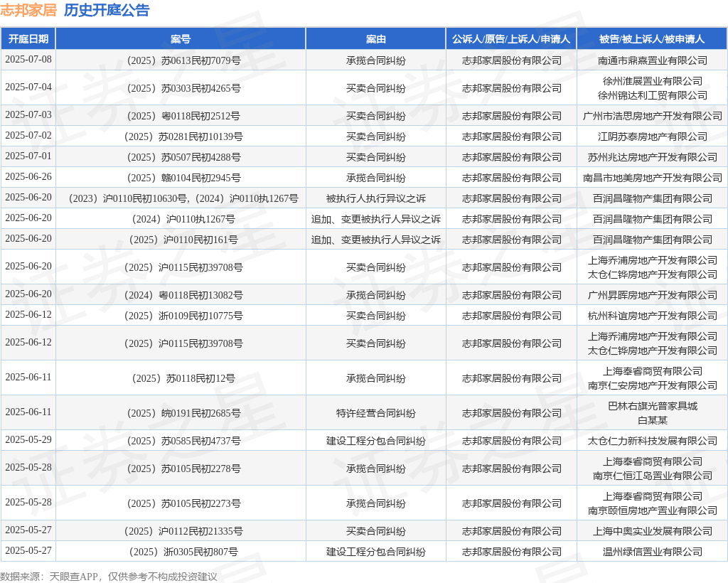Click the date cell 2025-05-29
Viewport: 728px width, 583px height.
tap(28, 439)
